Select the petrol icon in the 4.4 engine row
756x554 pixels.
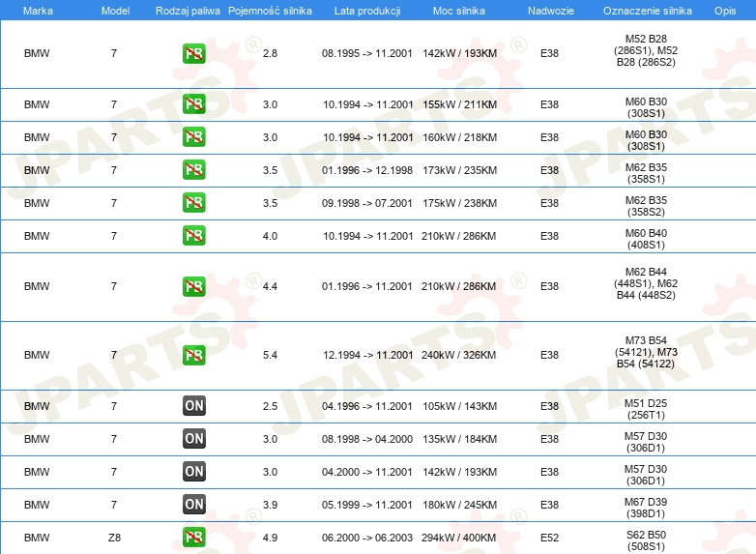click(x=193, y=287)
